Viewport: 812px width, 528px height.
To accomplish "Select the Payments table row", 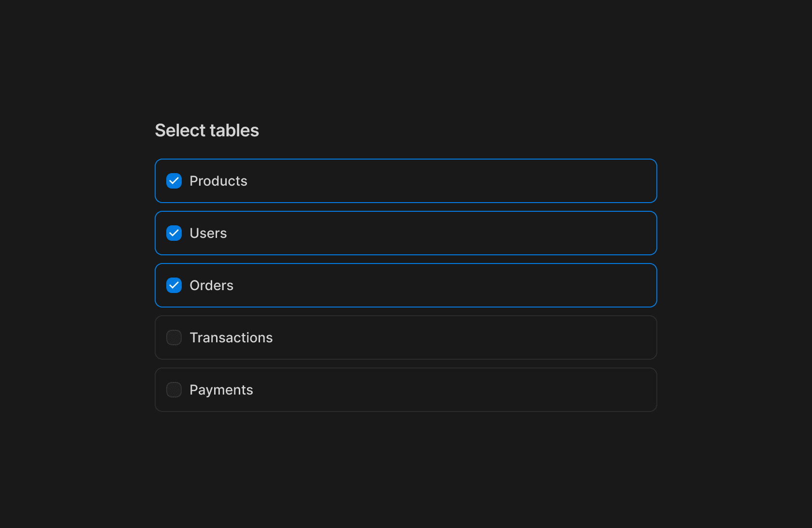I will pyautogui.click(x=406, y=390).
